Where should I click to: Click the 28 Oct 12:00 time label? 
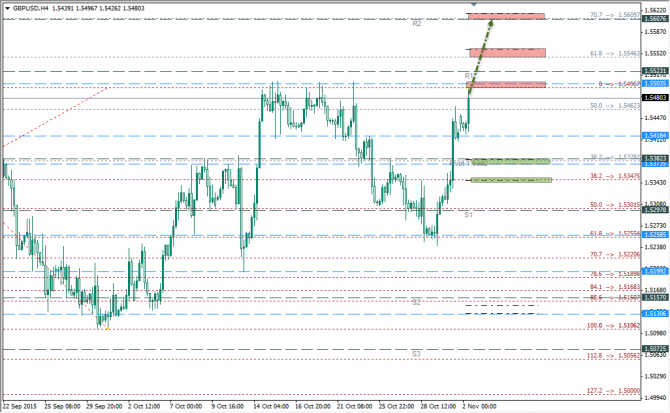coord(438,406)
